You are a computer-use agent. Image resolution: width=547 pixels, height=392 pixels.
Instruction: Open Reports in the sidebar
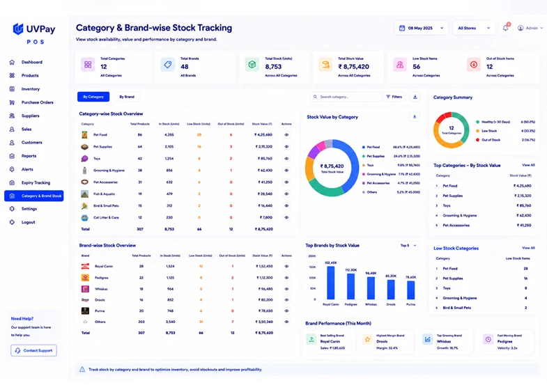click(29, 156)
